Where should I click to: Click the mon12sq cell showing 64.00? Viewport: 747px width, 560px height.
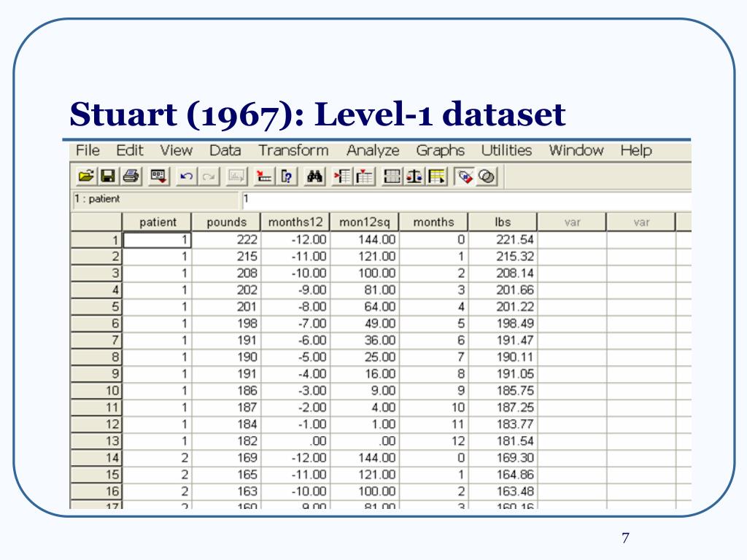[x=365, y=307]
